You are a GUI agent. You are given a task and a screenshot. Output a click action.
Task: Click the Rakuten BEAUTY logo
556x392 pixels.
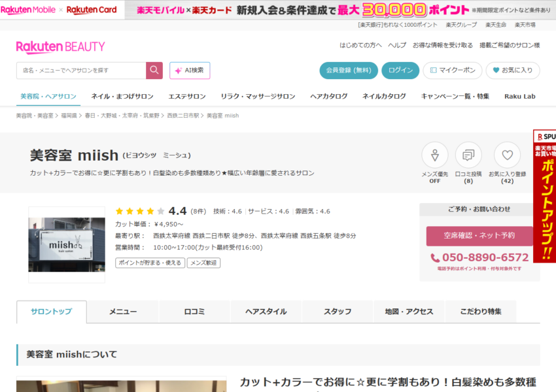[x=61, y=47]
